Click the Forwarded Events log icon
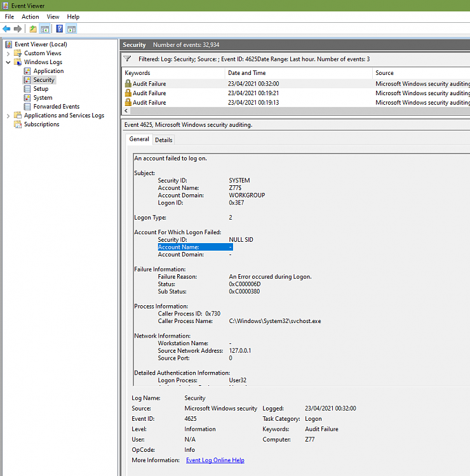 pyautogui.click(x=27, y=107)
